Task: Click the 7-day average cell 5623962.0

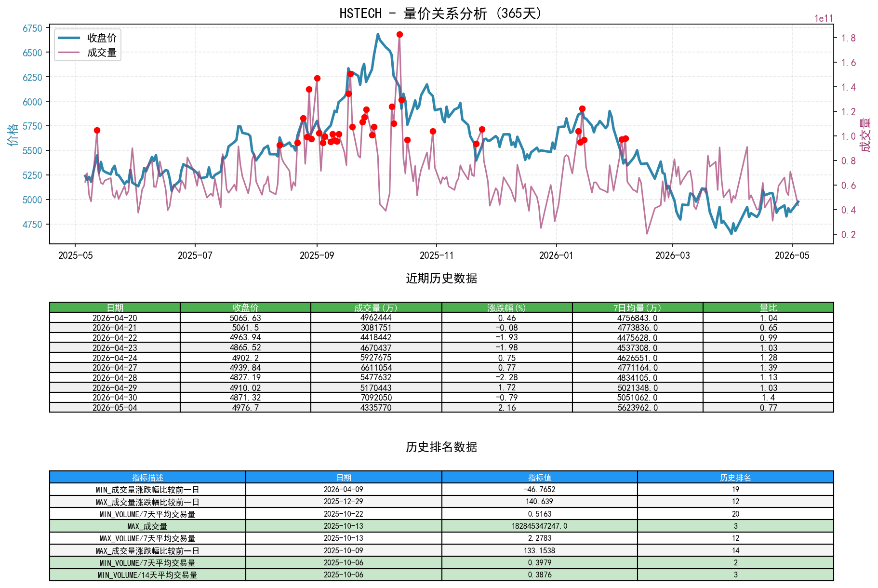Action: point(638,407)
